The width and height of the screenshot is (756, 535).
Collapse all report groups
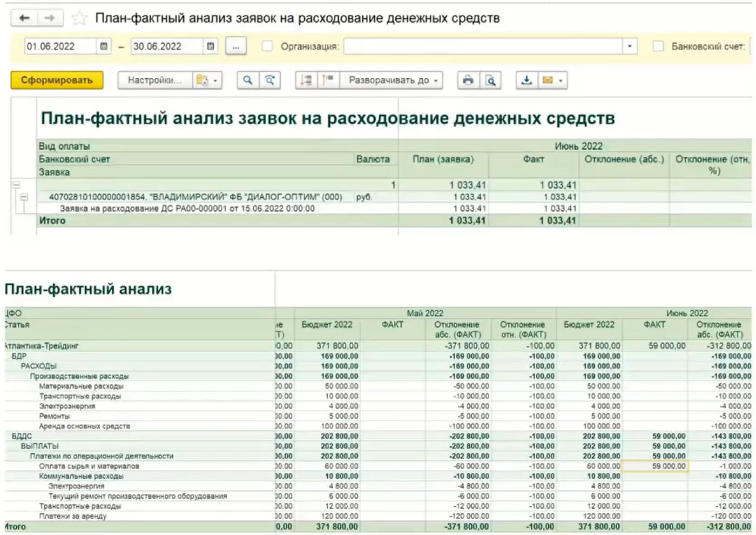pos(306,80)
